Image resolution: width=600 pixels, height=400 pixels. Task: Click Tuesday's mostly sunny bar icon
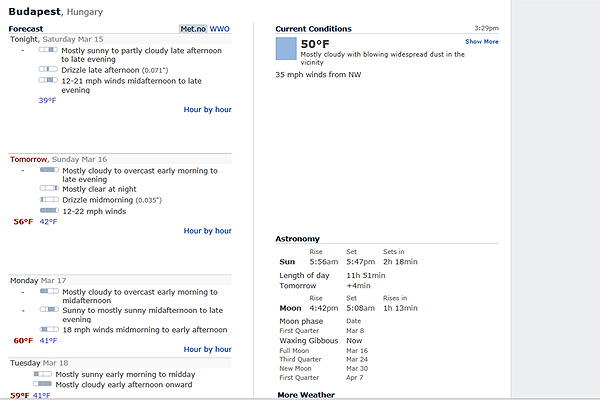(x=43, y=374)
